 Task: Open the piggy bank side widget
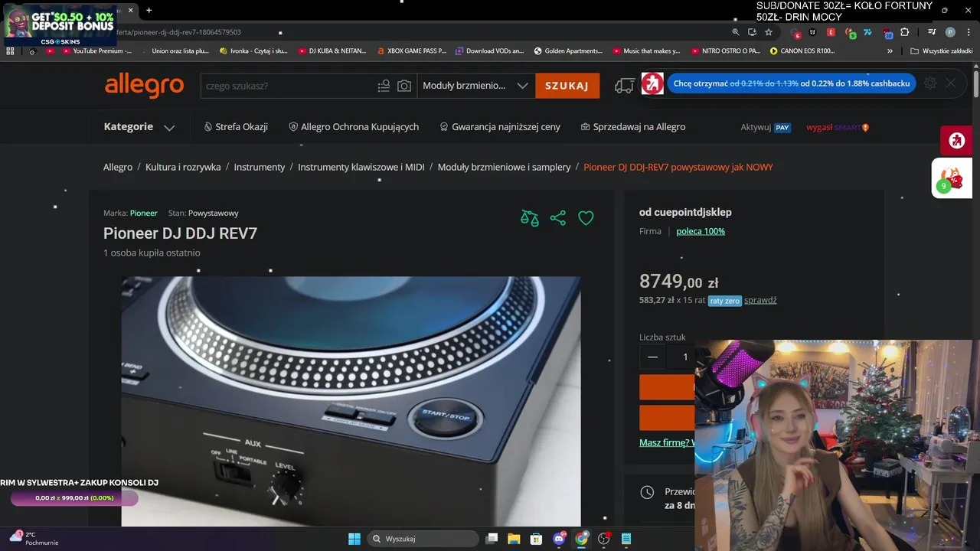click(x=952, y=178)
